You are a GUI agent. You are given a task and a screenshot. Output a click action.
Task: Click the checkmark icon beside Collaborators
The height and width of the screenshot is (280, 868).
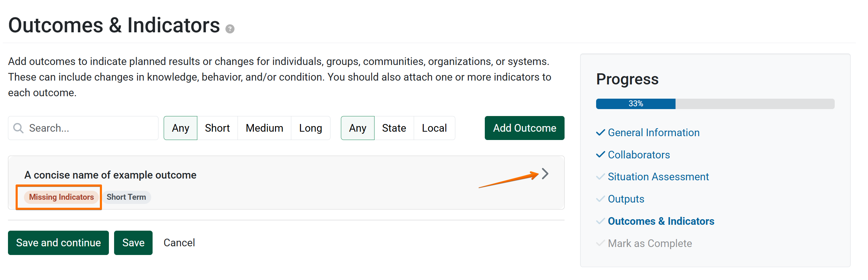click(600, 155)
